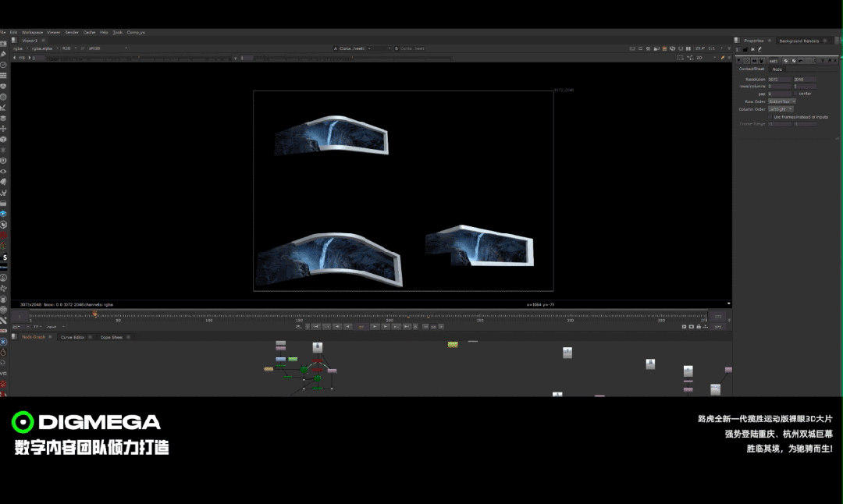Select the Draw nodes toolbar icon

coord(3,54)
